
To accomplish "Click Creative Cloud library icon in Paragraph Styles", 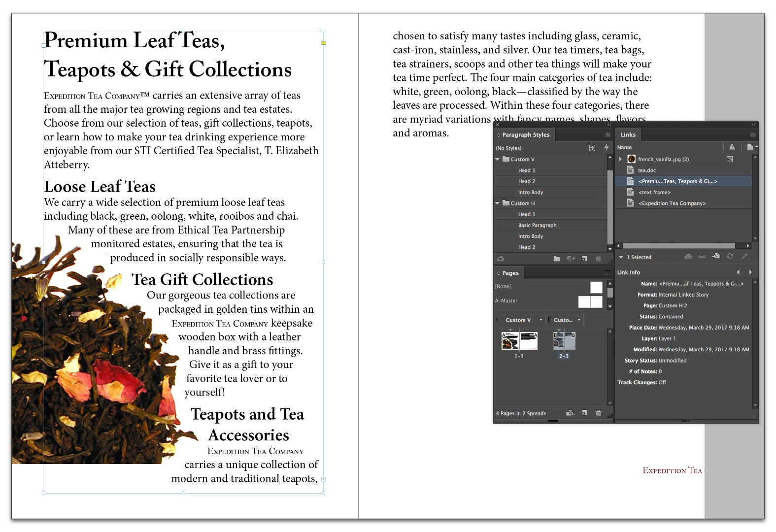I will [x=500, y=259].
